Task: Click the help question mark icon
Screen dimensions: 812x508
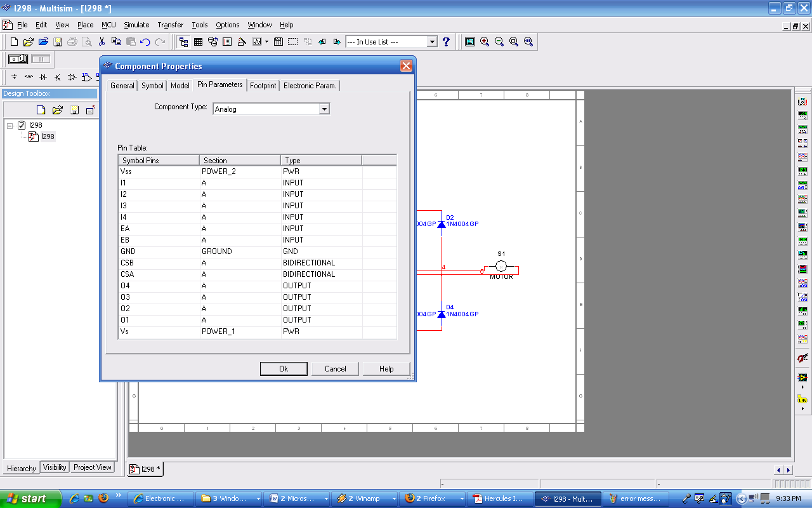Action: coord(446,42)
